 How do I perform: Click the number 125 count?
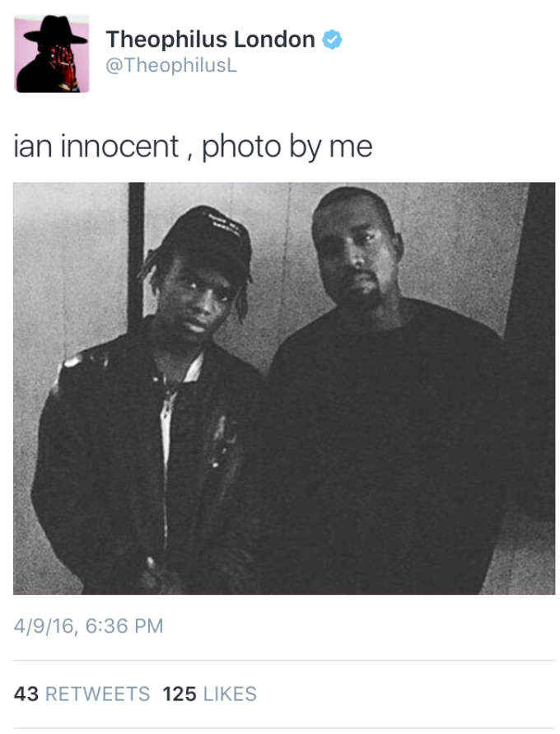180,694
